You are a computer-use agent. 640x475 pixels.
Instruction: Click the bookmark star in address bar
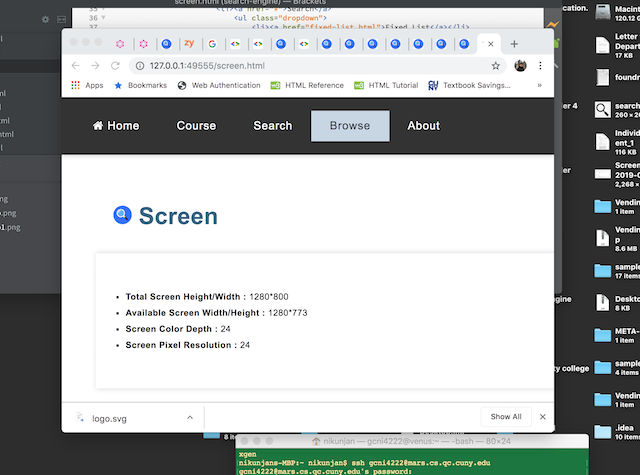pos(495,65)
